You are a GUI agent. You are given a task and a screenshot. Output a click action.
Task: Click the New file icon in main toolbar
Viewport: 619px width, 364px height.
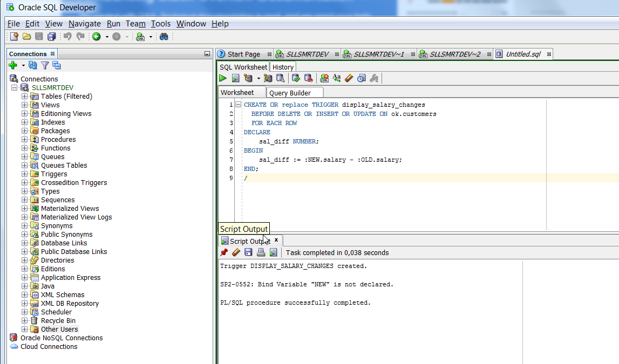click(x=14, y=37)
